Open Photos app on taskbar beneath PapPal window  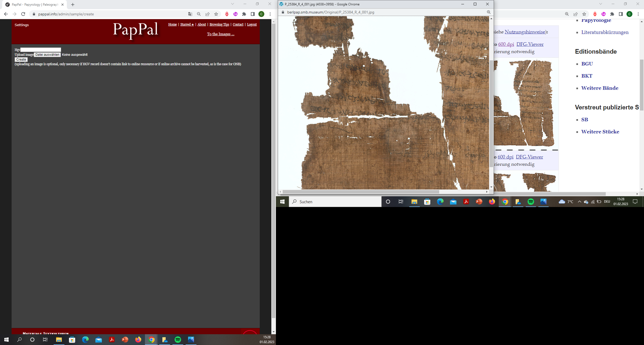click(x=191, y=340)
